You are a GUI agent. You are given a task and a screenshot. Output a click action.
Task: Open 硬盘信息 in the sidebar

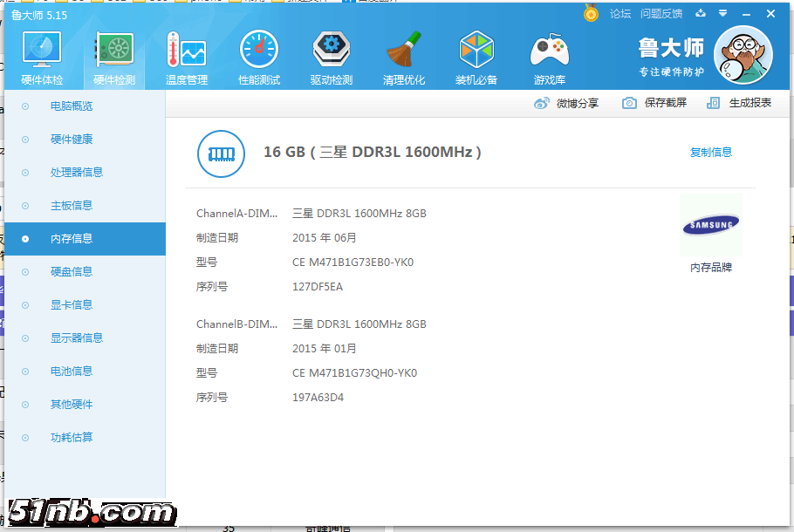[72, 272]
